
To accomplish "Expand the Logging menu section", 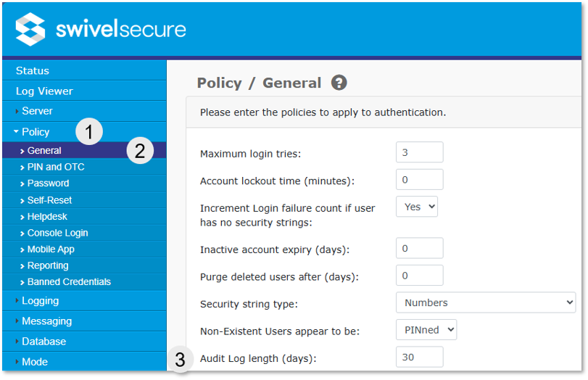I will pyautogui.click(x=40, y=301).
